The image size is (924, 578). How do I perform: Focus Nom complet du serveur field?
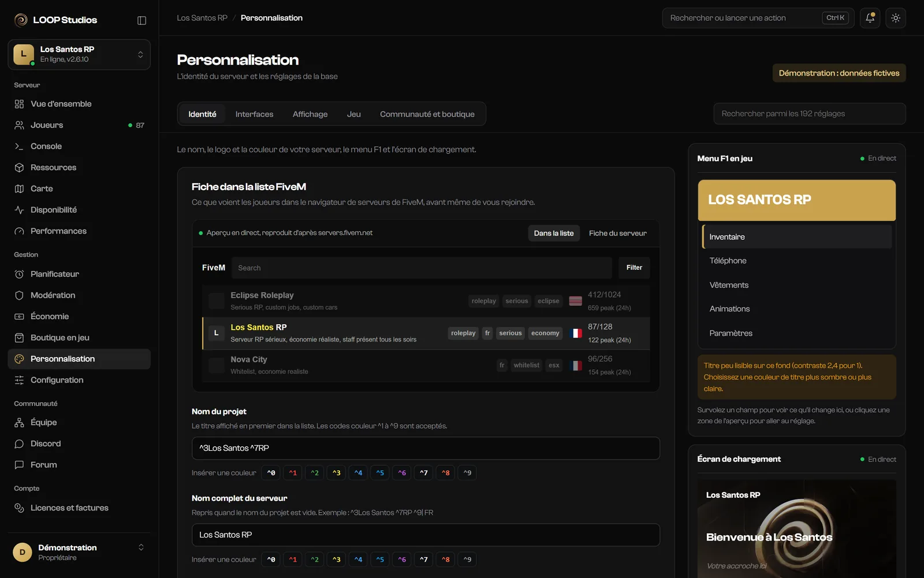point(426,535)
